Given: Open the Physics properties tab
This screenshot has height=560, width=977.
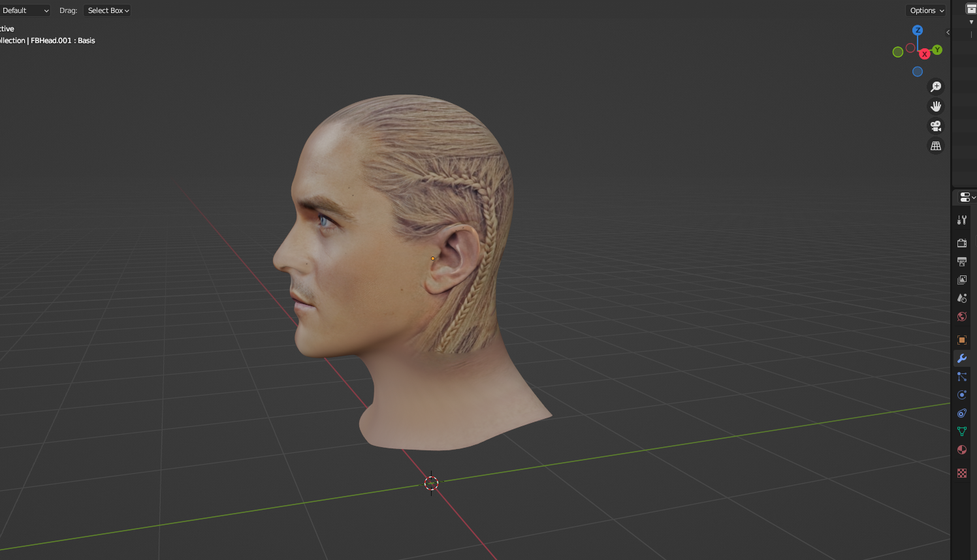Looking at the screenshot, I should tap(962, 395).
